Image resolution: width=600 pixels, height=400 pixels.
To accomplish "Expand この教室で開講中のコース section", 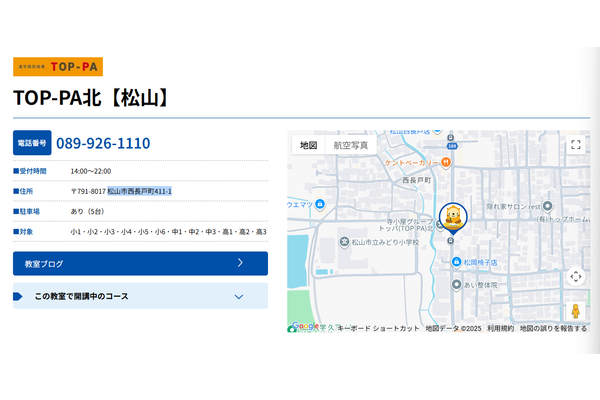I will tap(140, 296).
